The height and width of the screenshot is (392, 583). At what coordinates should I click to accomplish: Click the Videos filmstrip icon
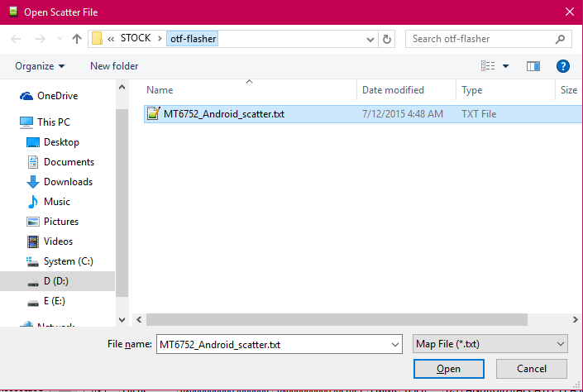[x=33, y=241]
